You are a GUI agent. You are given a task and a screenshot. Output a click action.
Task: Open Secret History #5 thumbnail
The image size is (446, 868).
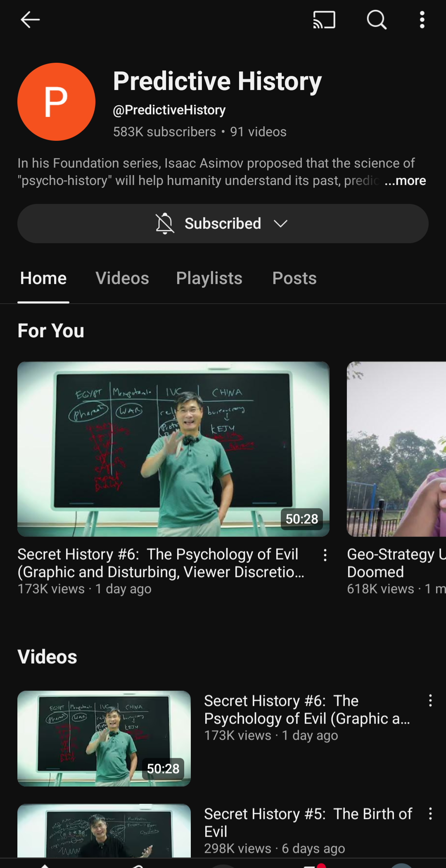(104, 830)
